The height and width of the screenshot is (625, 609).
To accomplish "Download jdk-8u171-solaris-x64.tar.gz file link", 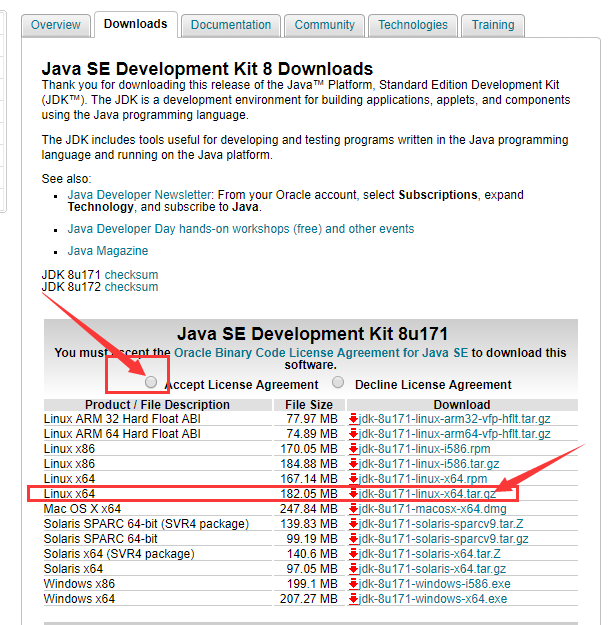I will coord(432,569).
